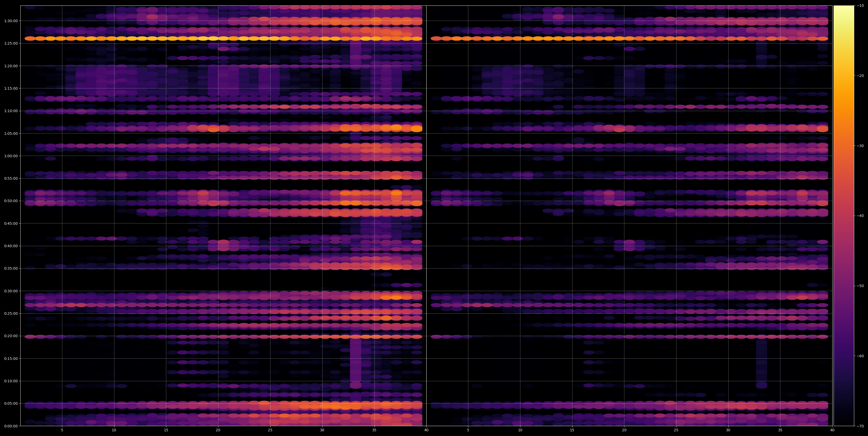Click the 0:15:00 y-axis tick label

point(11,359)
